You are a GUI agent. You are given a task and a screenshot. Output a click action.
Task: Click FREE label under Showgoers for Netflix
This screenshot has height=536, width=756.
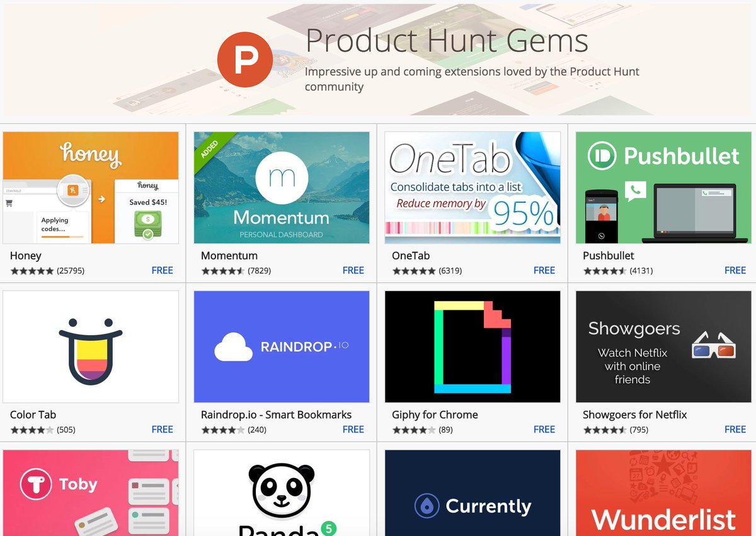735,429
